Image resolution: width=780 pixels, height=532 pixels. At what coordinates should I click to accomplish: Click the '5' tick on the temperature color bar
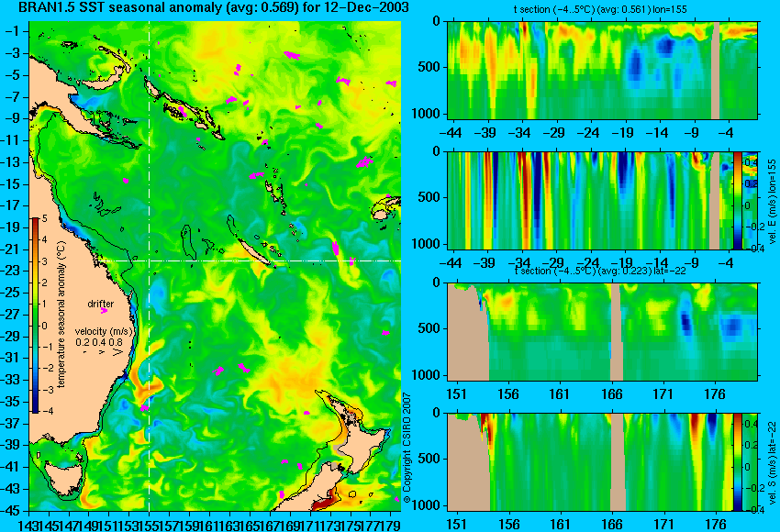tap(44, 218)
